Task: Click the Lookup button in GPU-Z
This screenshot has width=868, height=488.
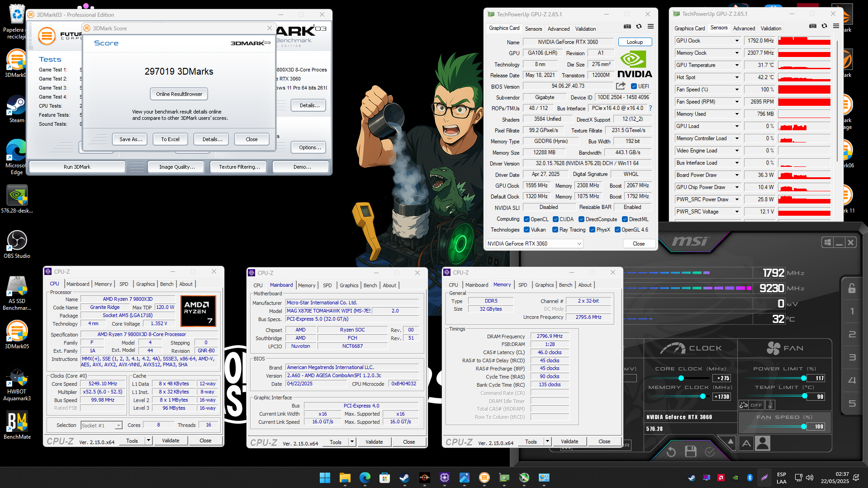Action: [x=635, y=42]
